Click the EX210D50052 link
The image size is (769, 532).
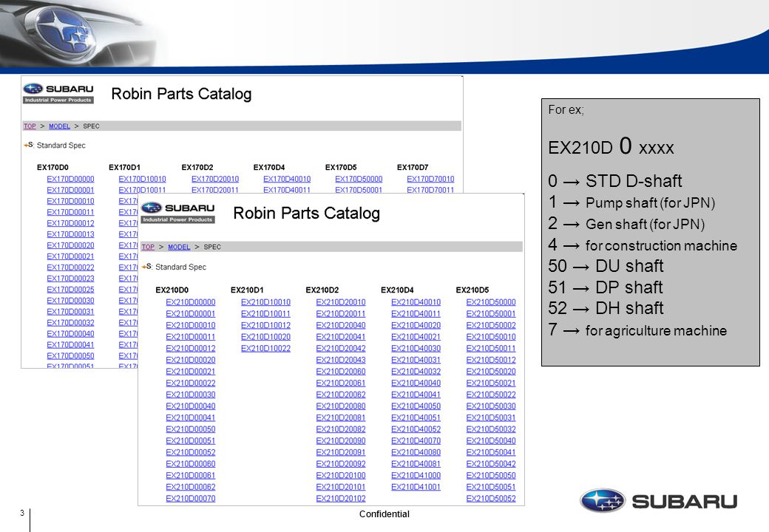pos(491,498)
